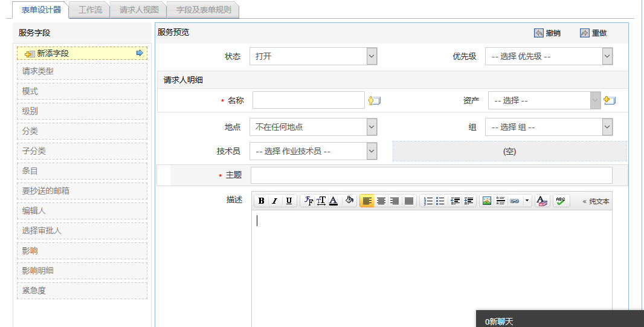Select the 影响明细 service field
Viewport: 644px width, 327px height.
(x=82, y=270)
